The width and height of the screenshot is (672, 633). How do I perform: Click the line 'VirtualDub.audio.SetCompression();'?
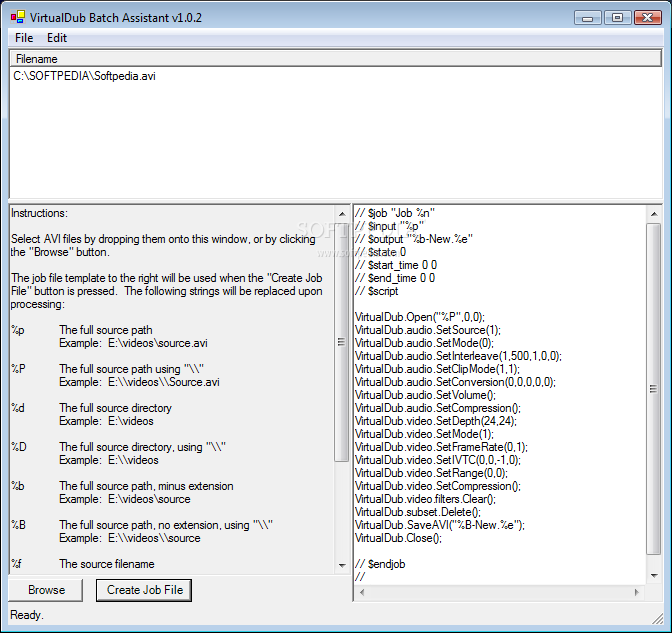(x=438, y=408)
